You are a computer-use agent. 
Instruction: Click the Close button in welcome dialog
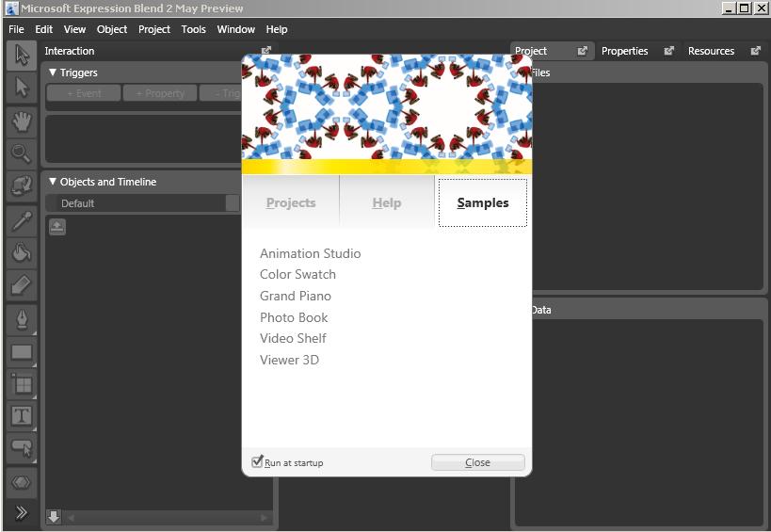point(477,462)
